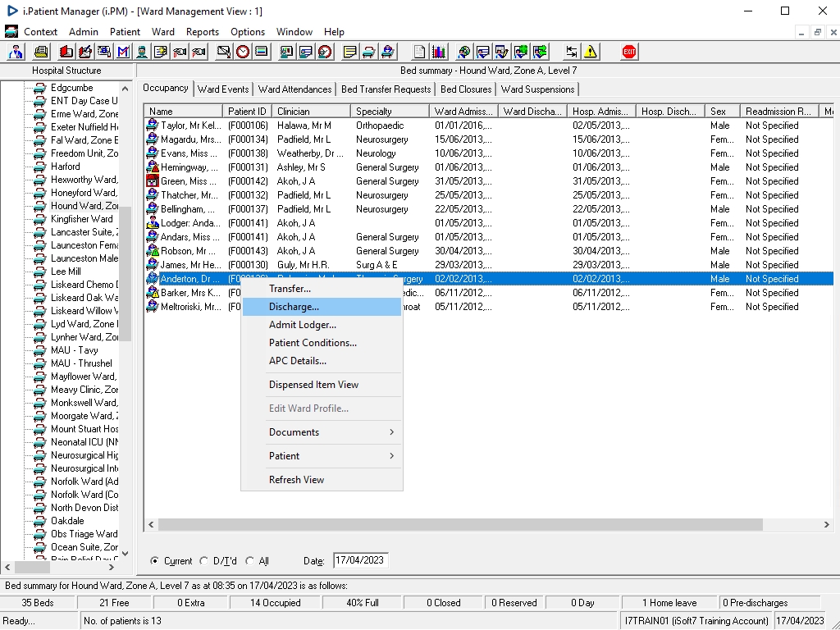Sort by the Patient ID column header
The height and width of the screenshot is (630, 840).
247,112
